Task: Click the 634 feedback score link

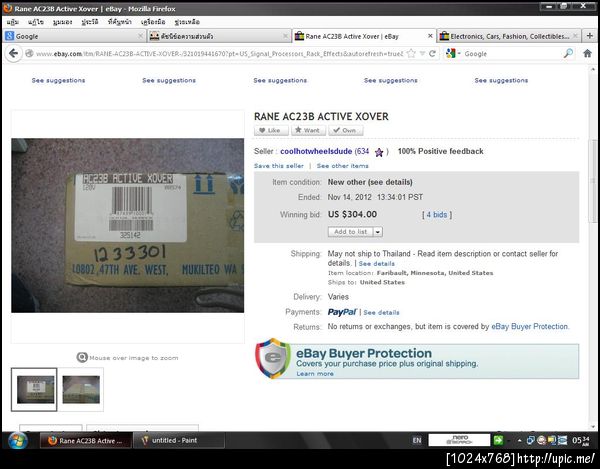Action: pos(364,151)
